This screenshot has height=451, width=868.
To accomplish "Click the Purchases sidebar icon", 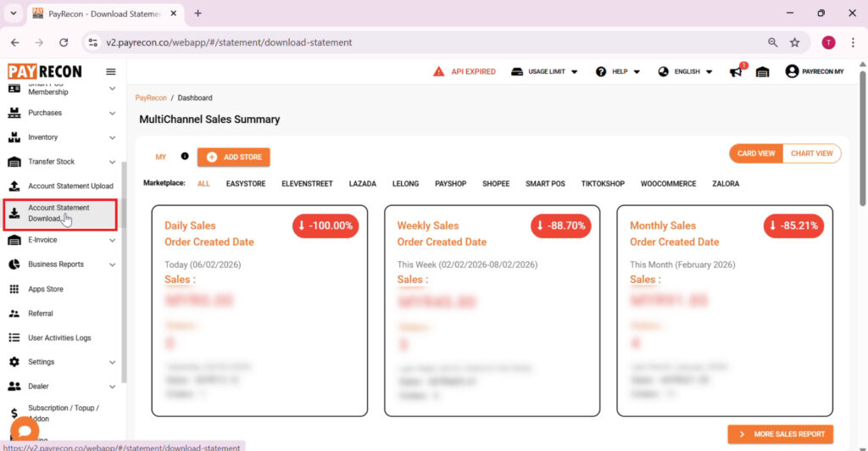I will 14,113.
